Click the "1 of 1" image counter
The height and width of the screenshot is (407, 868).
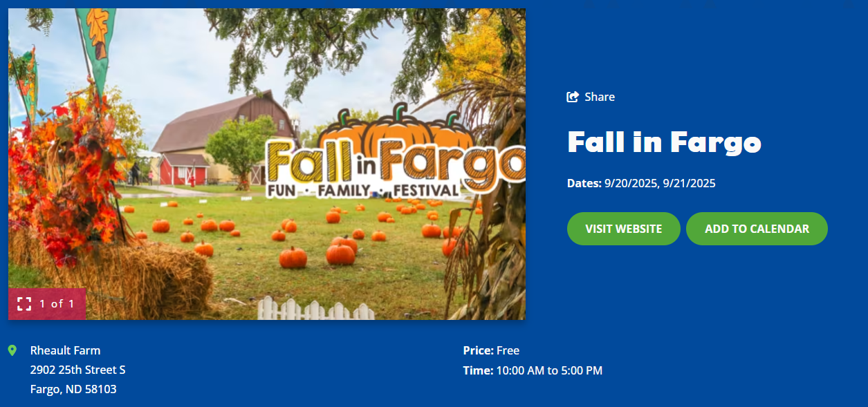[57, 304]
